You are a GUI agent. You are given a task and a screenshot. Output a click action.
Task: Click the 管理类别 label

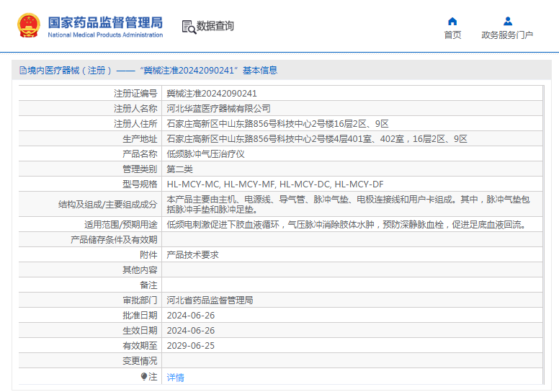(x=140, y=169)
